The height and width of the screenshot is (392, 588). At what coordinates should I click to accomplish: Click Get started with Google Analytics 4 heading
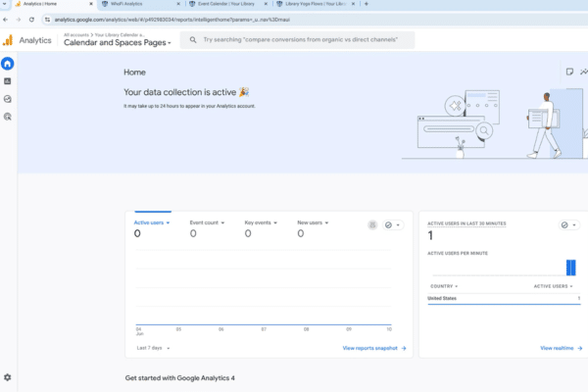180,378
